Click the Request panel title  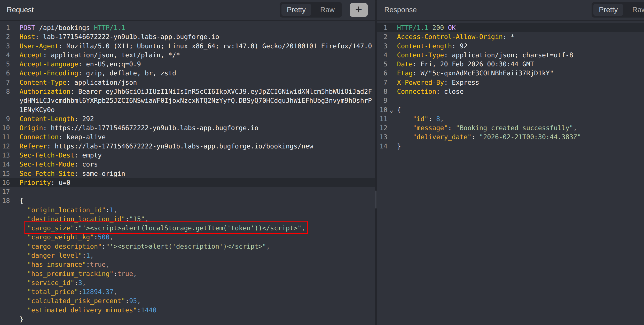(20, 10)
